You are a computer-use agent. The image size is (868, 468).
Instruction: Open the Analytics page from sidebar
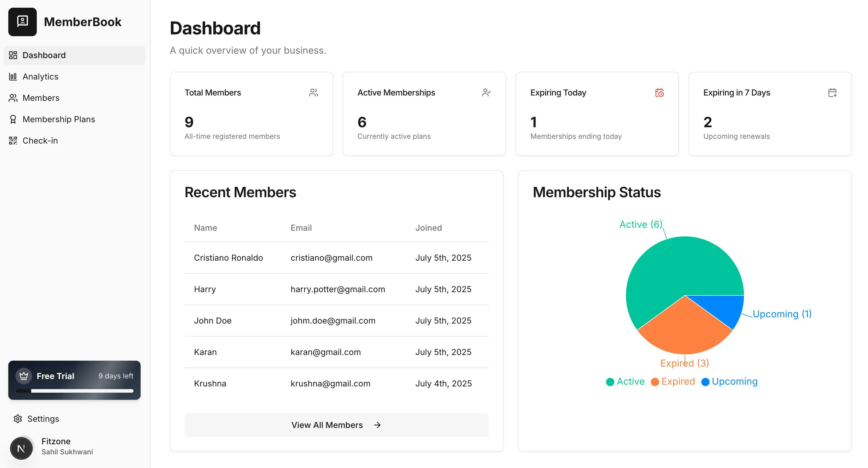(40, 77)
